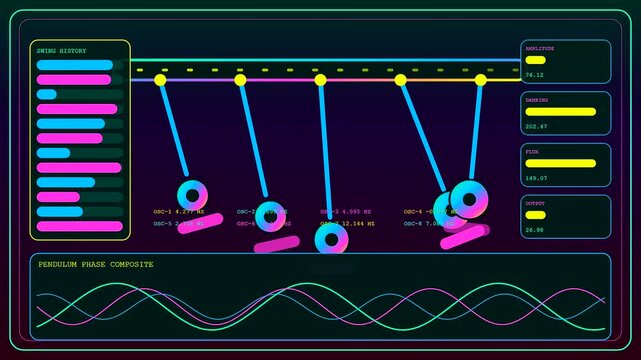Click the blue rod of the leftmost pendulum

tap(174, 130)
